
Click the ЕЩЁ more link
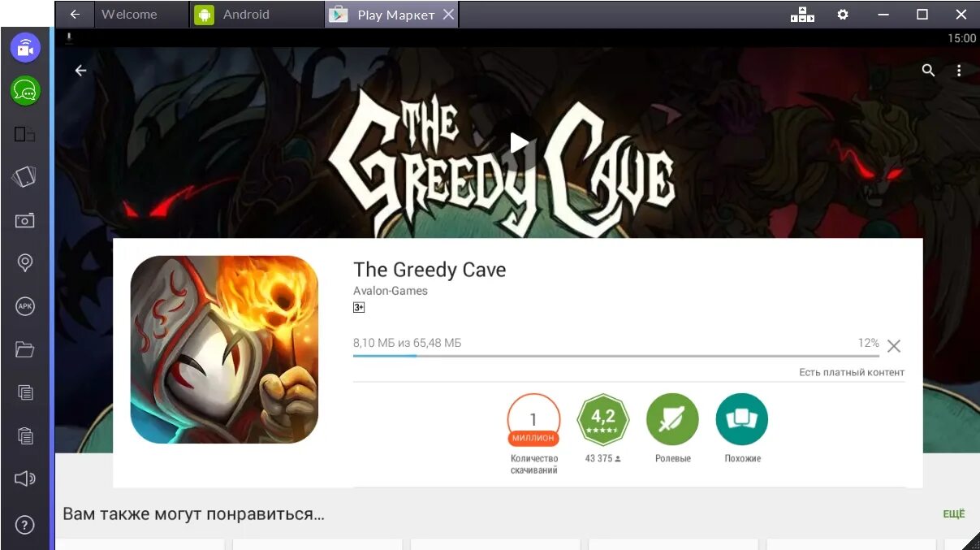click(954, 514)
